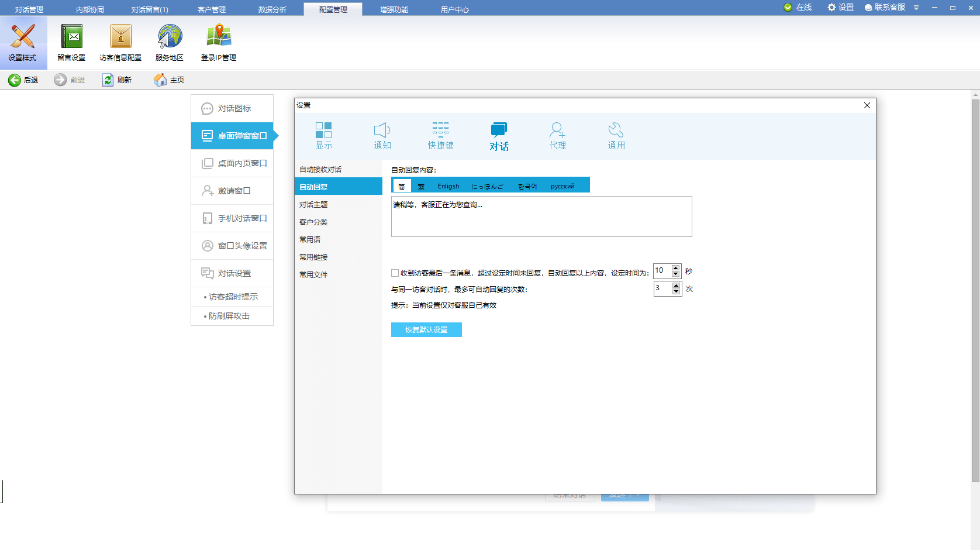This screenshot has width=980, height=550.
Task: Click the 恢复默认设置 restore defaults button
Action: (426, 330)
